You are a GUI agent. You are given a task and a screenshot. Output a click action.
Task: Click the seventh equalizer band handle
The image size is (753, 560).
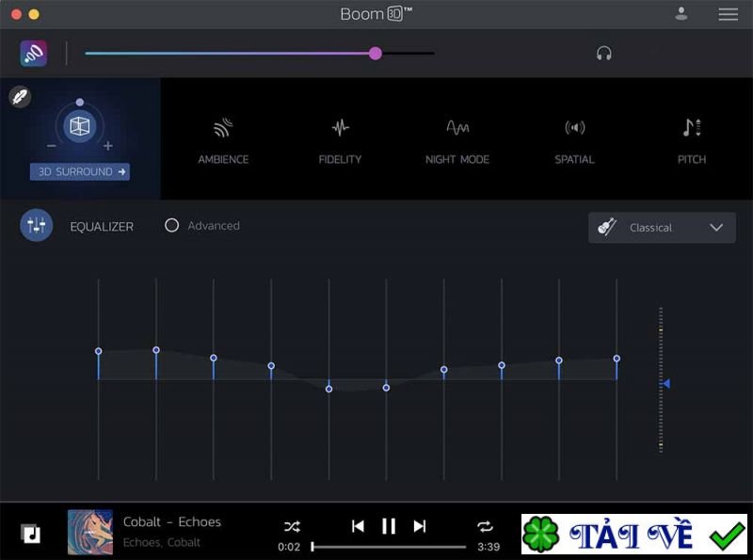[x=443, y=370]
